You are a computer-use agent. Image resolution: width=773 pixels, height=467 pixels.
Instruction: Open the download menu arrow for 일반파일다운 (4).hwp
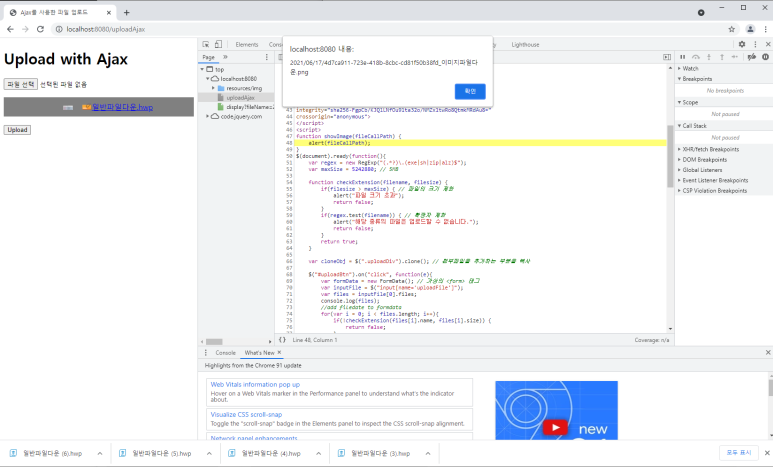318,453
